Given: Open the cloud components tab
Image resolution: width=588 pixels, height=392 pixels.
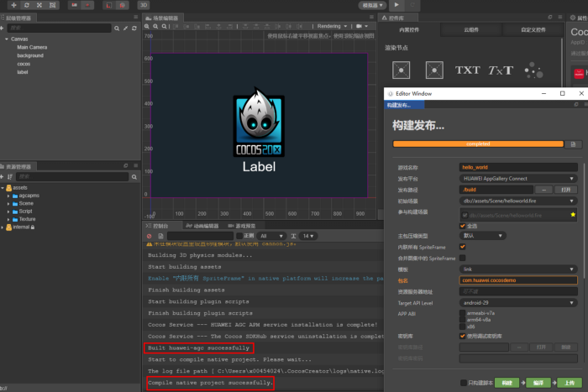Looking at the screenshot, I should coord(471,29).
